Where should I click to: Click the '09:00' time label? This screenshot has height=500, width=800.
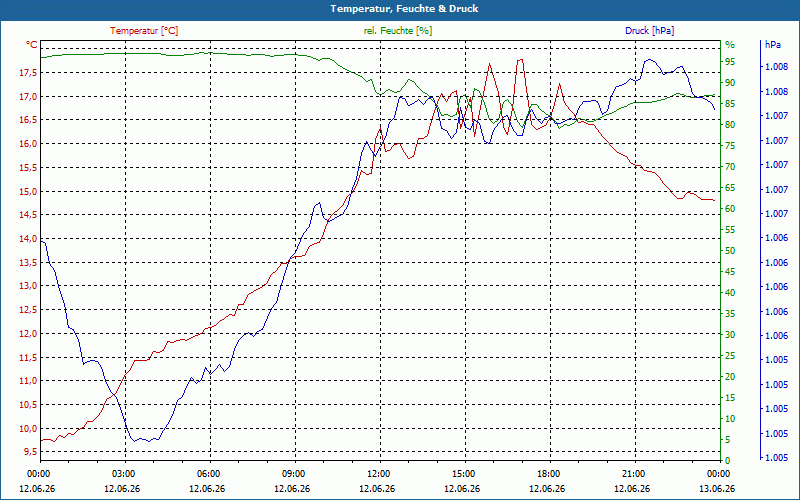coord(292,474)
